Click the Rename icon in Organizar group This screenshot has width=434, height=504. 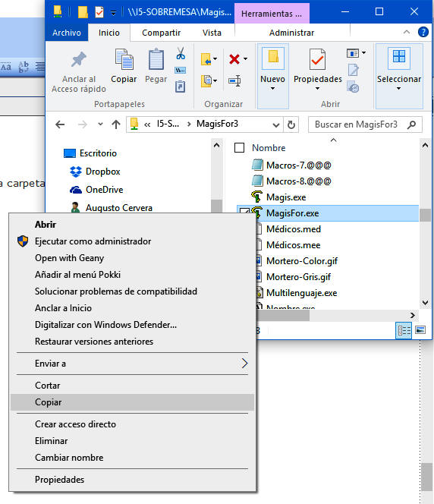click(x=234, y=80)
